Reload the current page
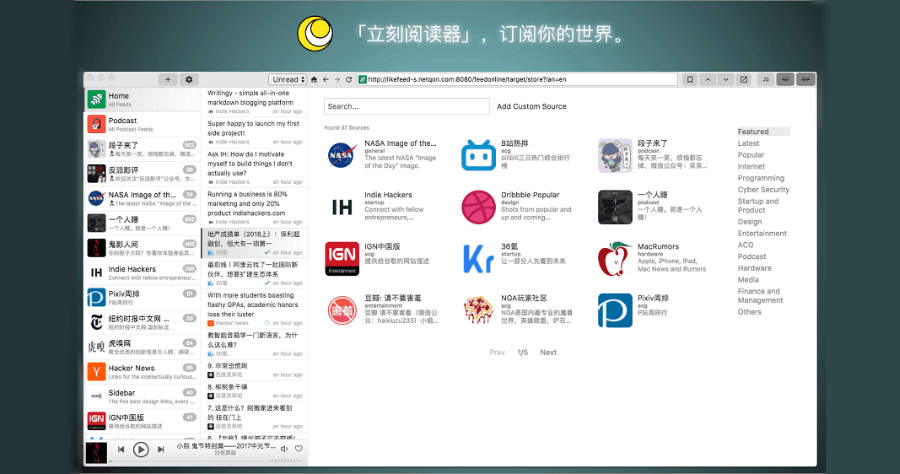Screen dimensions: 900x474 click(x=348, y=80)
